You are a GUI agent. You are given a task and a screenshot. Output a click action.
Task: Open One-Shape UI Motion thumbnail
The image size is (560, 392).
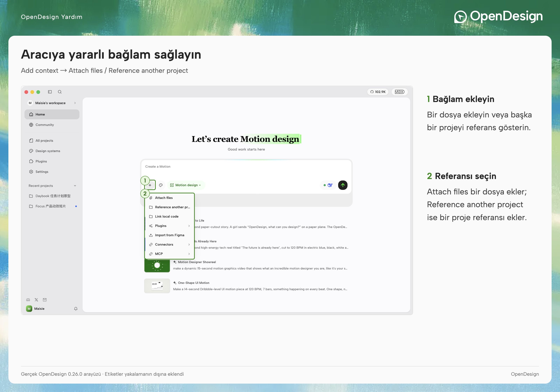coord(157,286)
